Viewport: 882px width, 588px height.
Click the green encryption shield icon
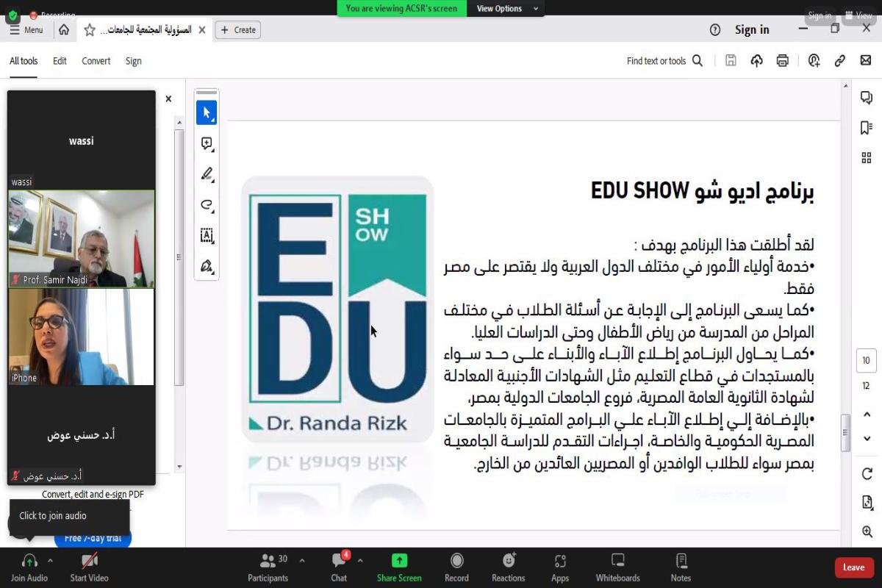click(12, 15)
